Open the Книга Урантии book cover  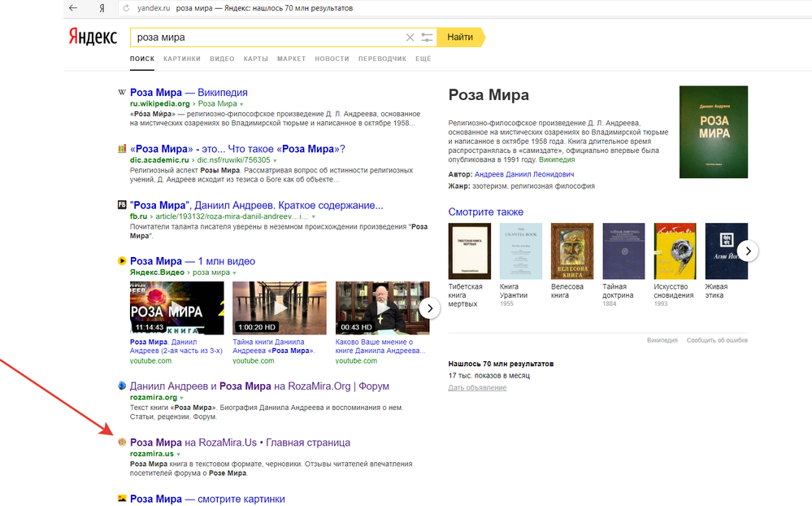click(x=521, y=251)
